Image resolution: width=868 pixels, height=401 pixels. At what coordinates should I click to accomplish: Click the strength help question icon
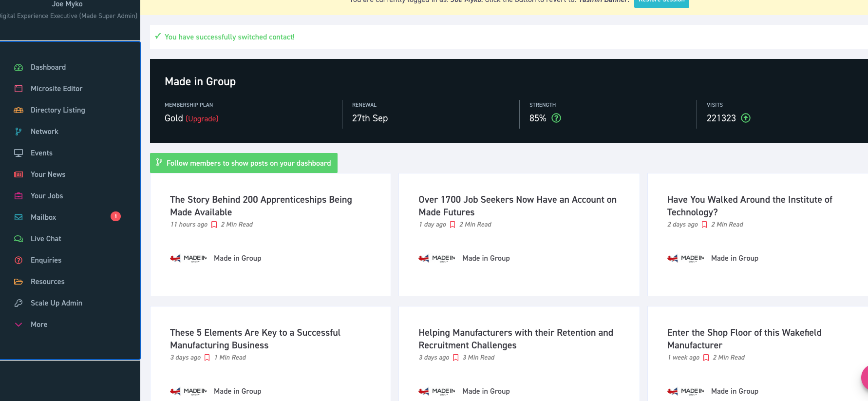coord(556,118)
